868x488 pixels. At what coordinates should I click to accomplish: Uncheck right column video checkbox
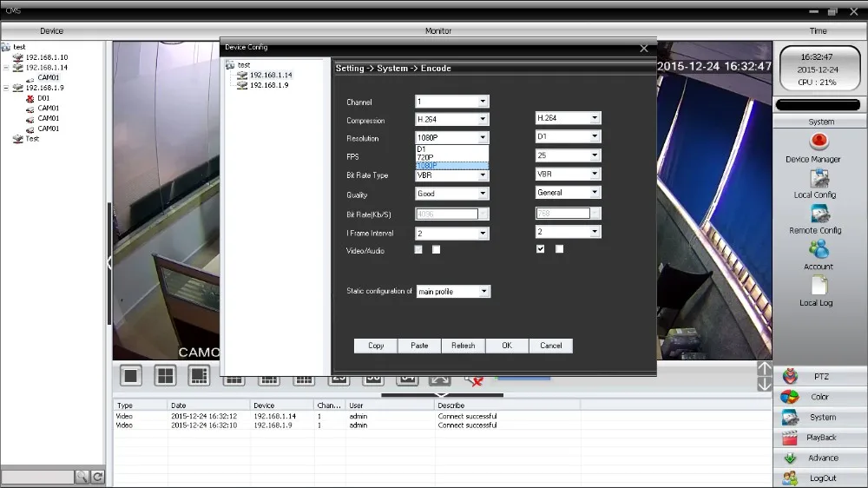click(x=541, y=249)
